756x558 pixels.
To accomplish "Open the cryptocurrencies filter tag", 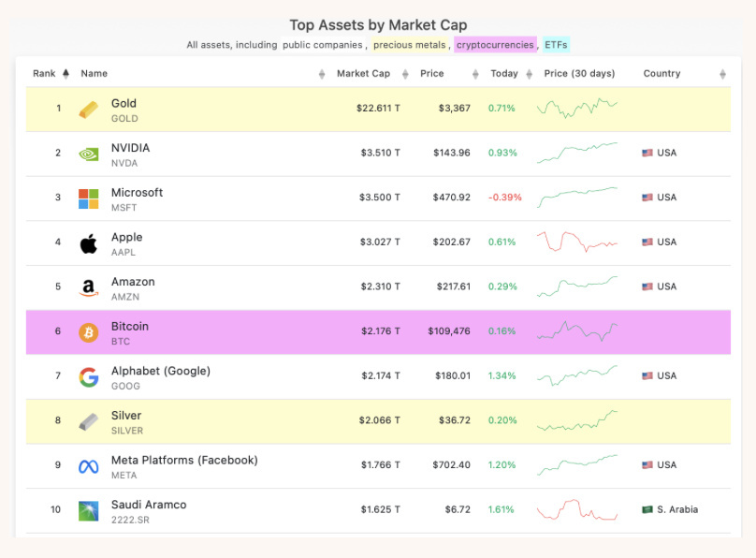I will (x=495, y=45).
